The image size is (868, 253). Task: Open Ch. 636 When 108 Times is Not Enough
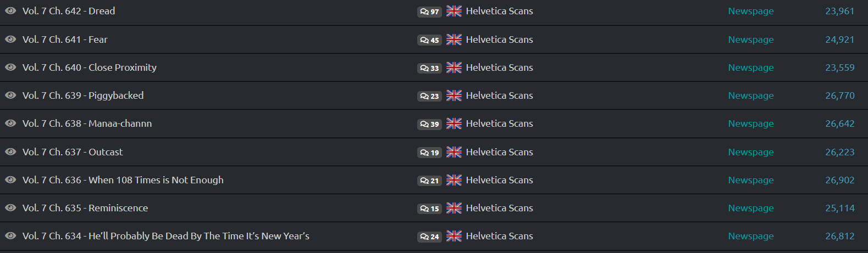coord(123,180)
